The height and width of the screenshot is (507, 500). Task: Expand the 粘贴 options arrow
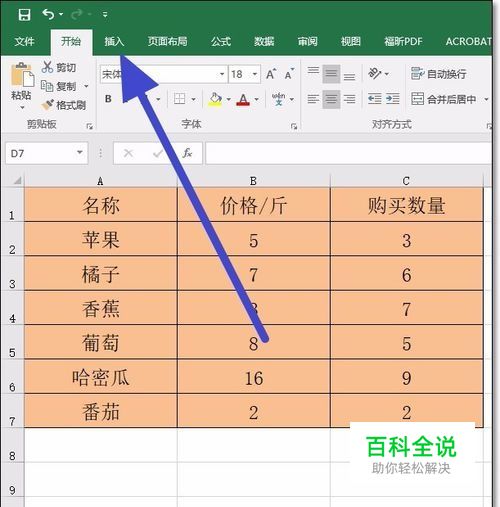coord(22,107)
